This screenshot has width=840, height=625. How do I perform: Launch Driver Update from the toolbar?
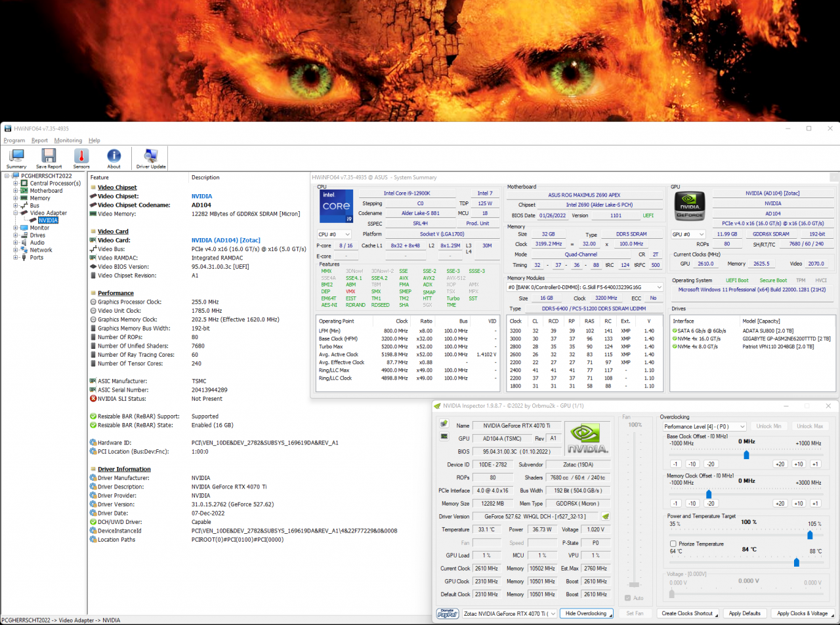[x=151, y=155]
